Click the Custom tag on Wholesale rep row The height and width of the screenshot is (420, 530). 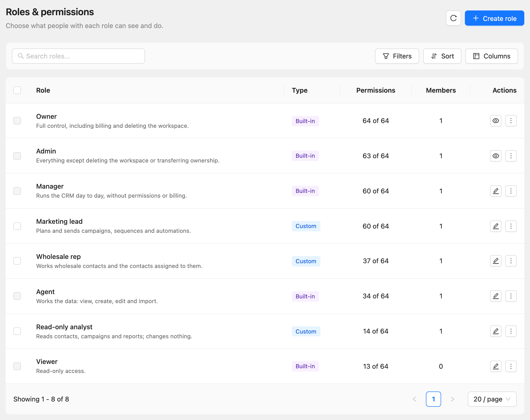[306, 261]
